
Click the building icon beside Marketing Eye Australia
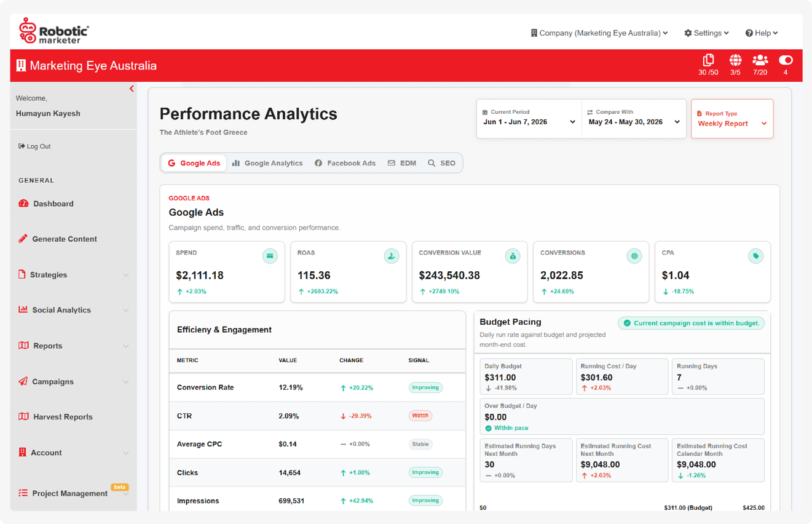(x=21, y=65)
